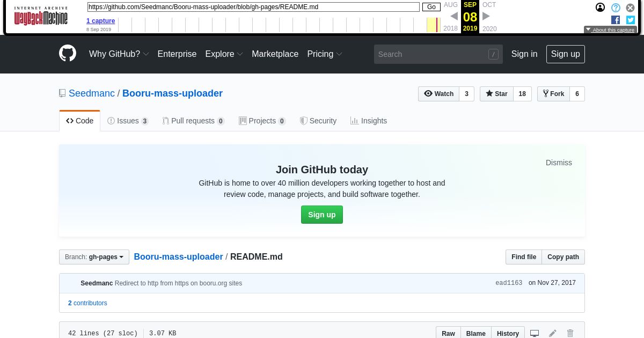Open commit message Redirect to http link
644x338 pixels.
coord(178,283)
